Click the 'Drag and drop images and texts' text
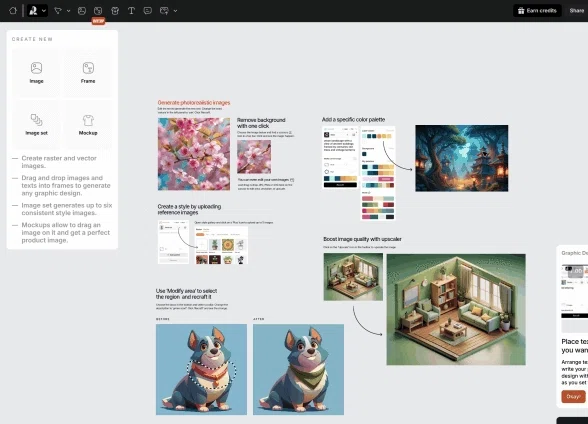The width and height of the screenshot is (588, 424). click(x=66, y=186)
